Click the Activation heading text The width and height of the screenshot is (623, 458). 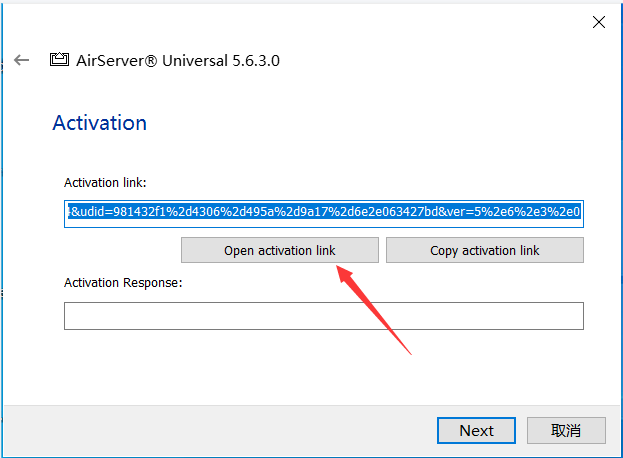(x=100, y=123)
